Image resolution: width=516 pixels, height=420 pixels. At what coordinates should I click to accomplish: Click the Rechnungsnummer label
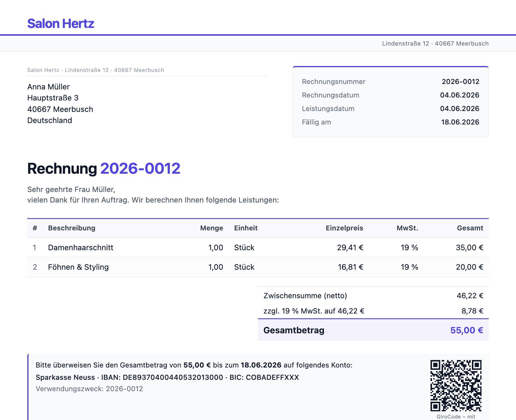pyautogui.click(x=334, y=82)
